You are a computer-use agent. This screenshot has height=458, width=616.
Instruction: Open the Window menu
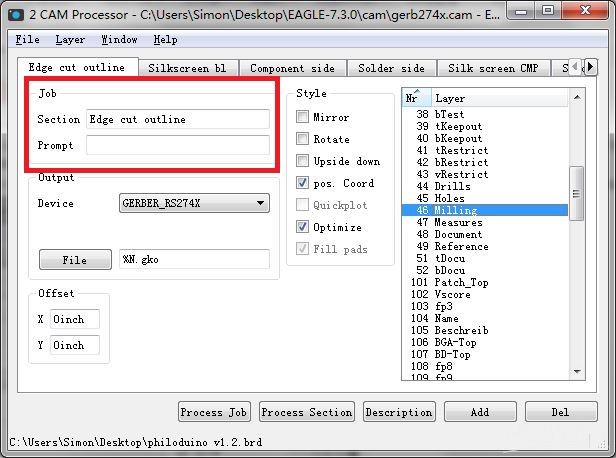pyautogui.click(x=119, y=40)
